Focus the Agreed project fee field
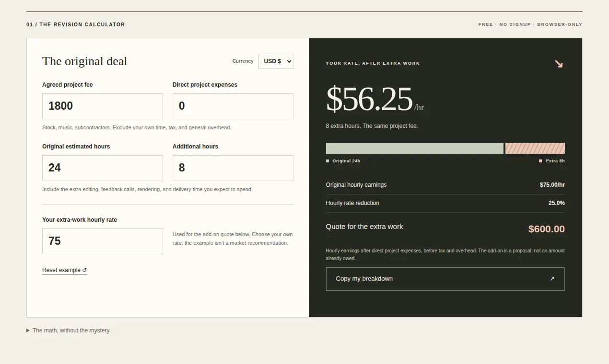This screenshot has width=609, height=364. click(103, 106)
